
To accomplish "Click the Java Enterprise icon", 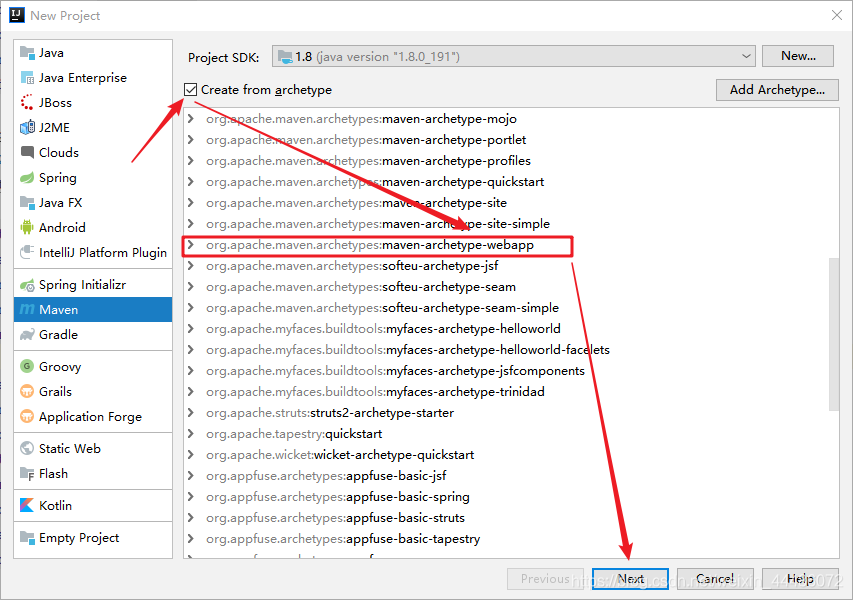I will tap(27, 78).
